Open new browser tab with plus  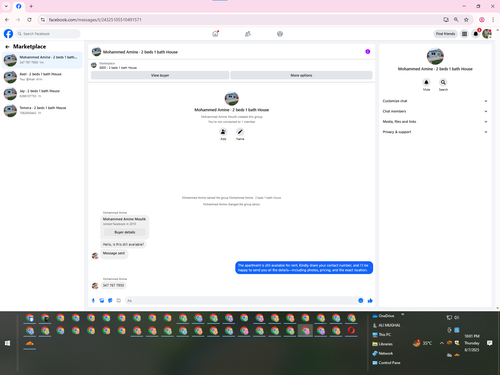(31, 6)
